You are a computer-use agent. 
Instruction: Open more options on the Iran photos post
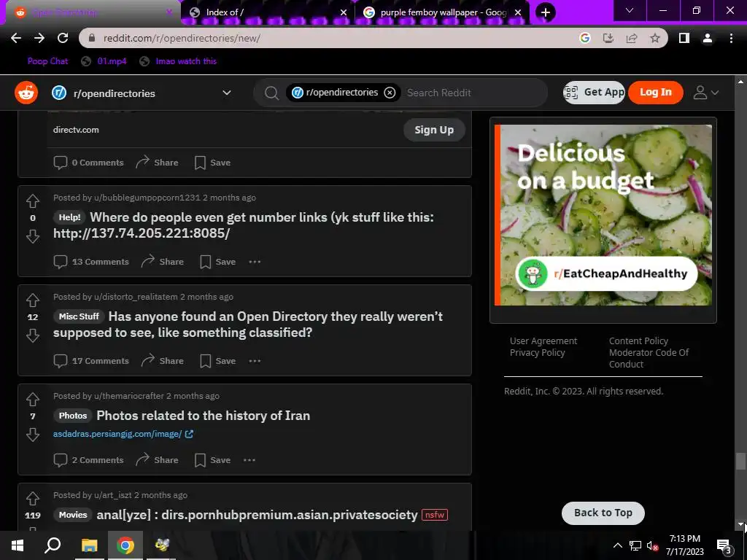coord(249,460)
